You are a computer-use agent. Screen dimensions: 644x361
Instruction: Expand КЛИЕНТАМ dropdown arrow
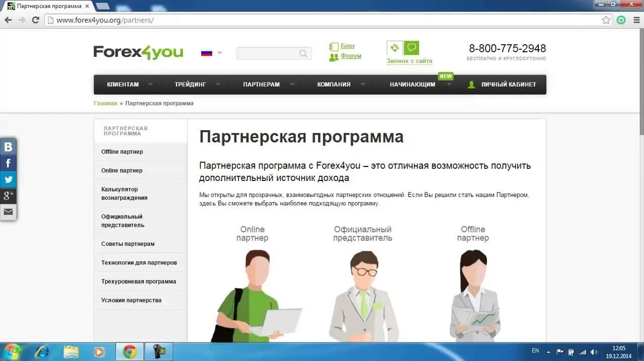point(150,84)
